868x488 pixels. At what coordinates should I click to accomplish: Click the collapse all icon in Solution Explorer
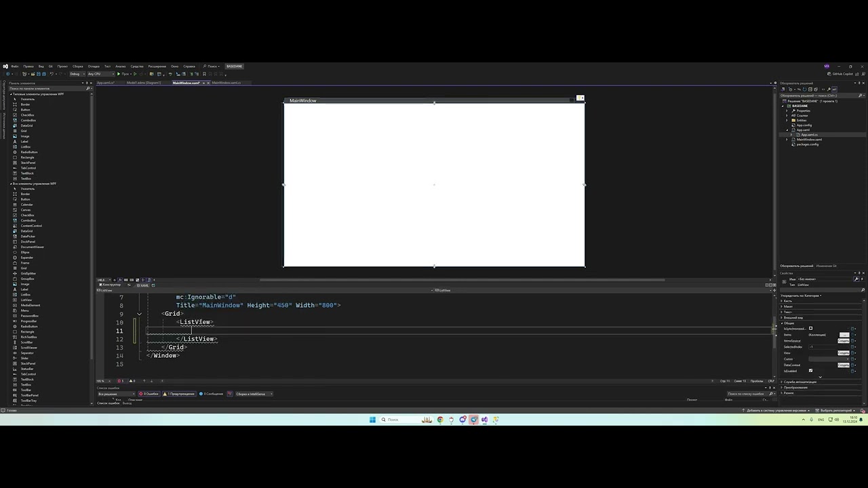point(810,89)
